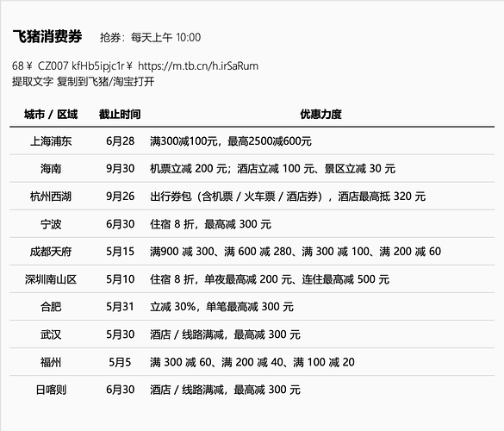This screenshot has width=504, height=431.
Task: Click the 满 300 减 60 offer text
Action: [x=181, y=362]
